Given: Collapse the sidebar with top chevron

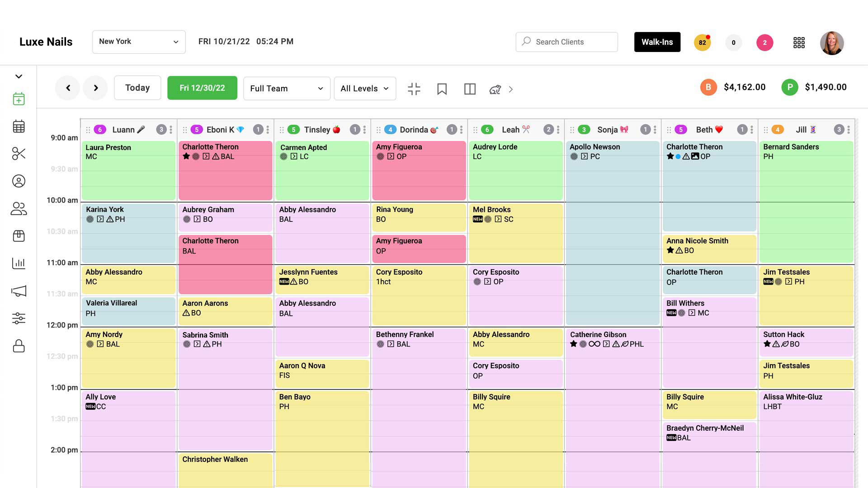Looking at the screenshot, I should (x=19, y=76).
